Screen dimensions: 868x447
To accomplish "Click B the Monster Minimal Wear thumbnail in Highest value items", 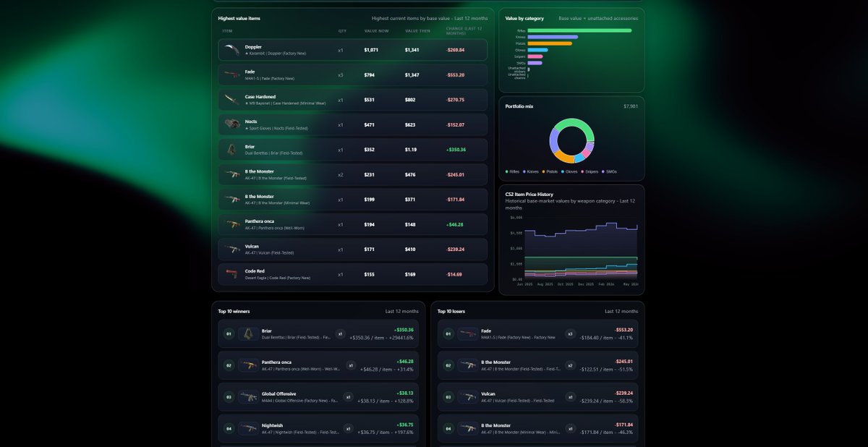I will click(x=231, y=200).
